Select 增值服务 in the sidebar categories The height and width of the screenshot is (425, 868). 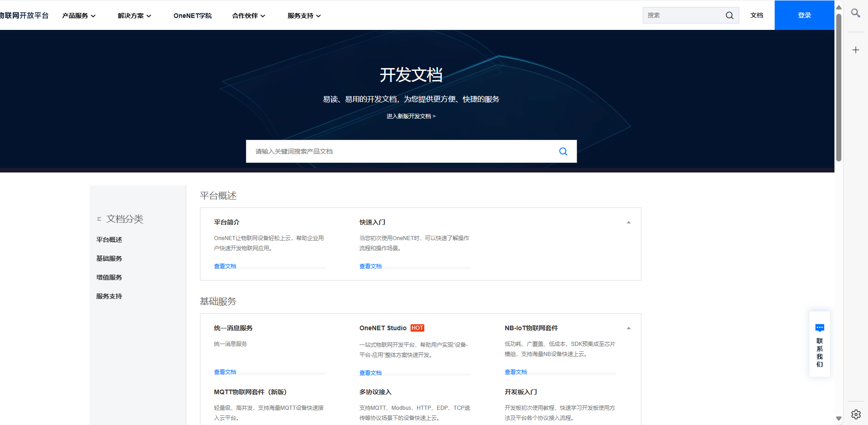click(x=108, y=277)
